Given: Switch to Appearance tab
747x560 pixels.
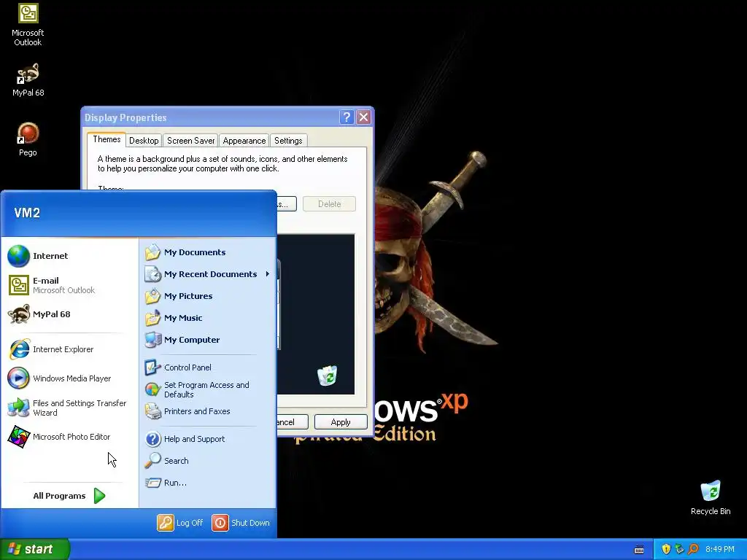Looking at the screenshot, I should click(244, 141).
